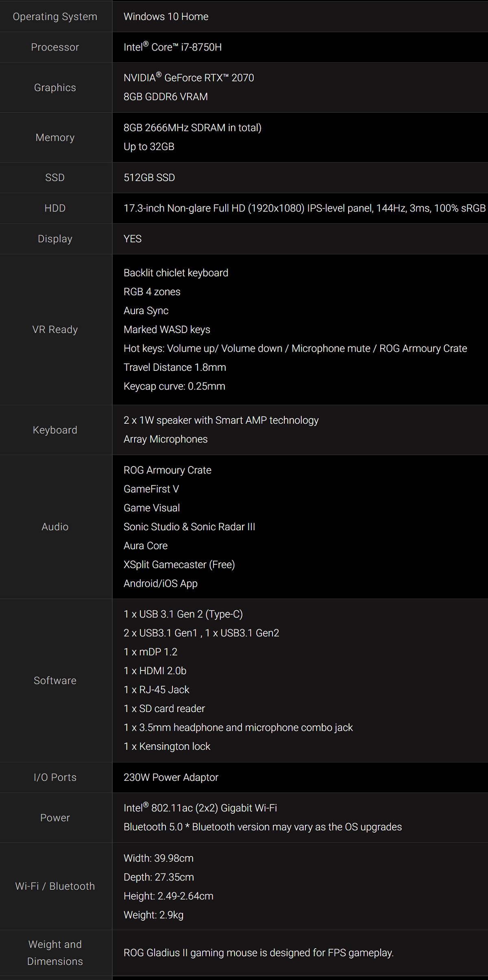Click 'Marked WASD keys' text
This screenshot has height=980, width=488.
(167, 329)
